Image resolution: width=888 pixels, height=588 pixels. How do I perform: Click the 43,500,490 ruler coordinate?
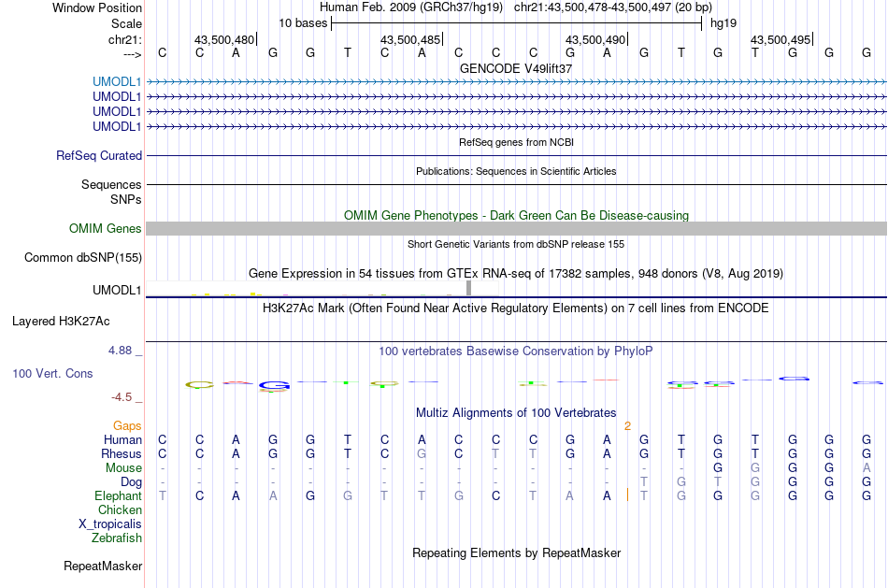[x=595, y=39]
